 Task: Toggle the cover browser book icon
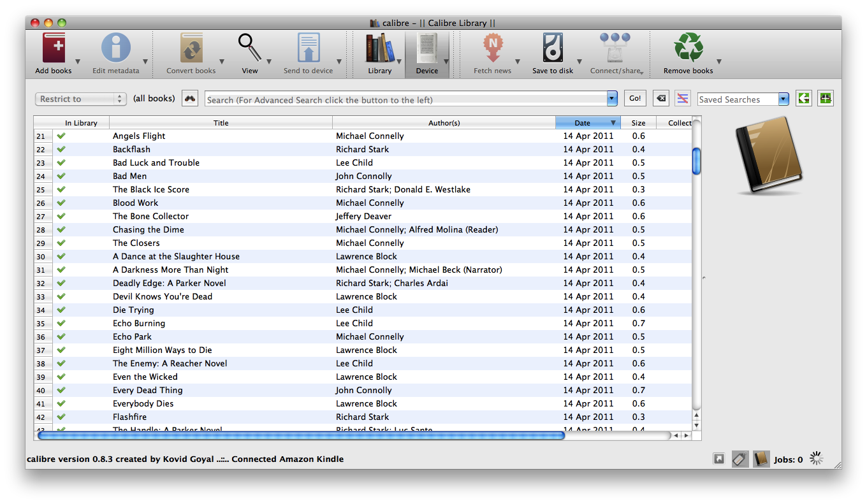(x=761, y=459)
